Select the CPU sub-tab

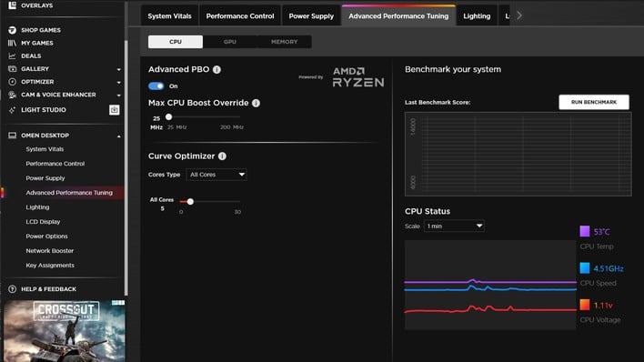(176, 42)
